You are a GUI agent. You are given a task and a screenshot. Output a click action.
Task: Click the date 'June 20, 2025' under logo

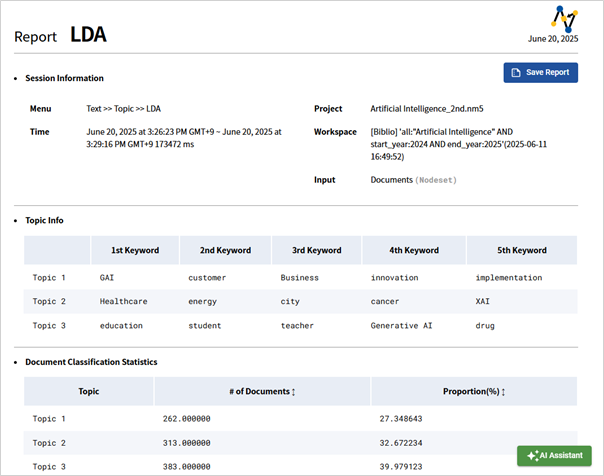tap(553, 39)
